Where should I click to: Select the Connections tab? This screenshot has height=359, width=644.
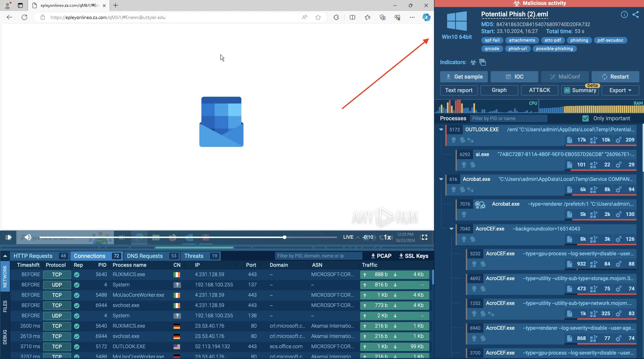97,256
